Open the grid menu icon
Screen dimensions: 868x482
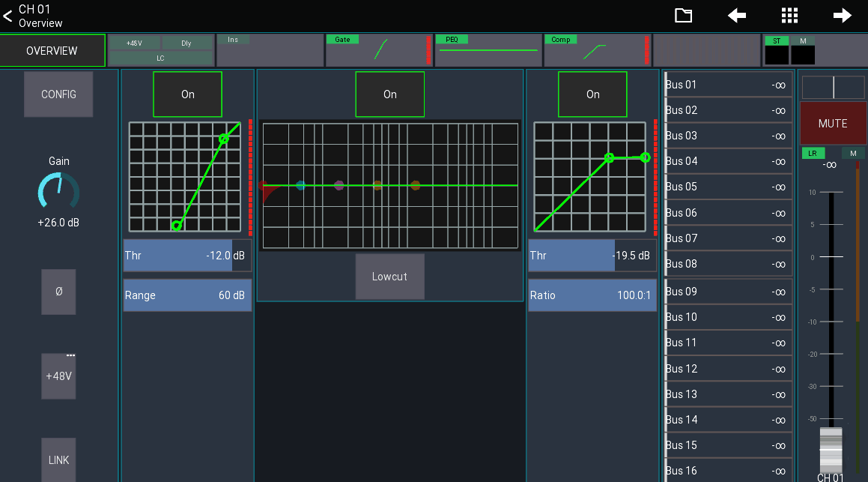(x=789, y=16)
